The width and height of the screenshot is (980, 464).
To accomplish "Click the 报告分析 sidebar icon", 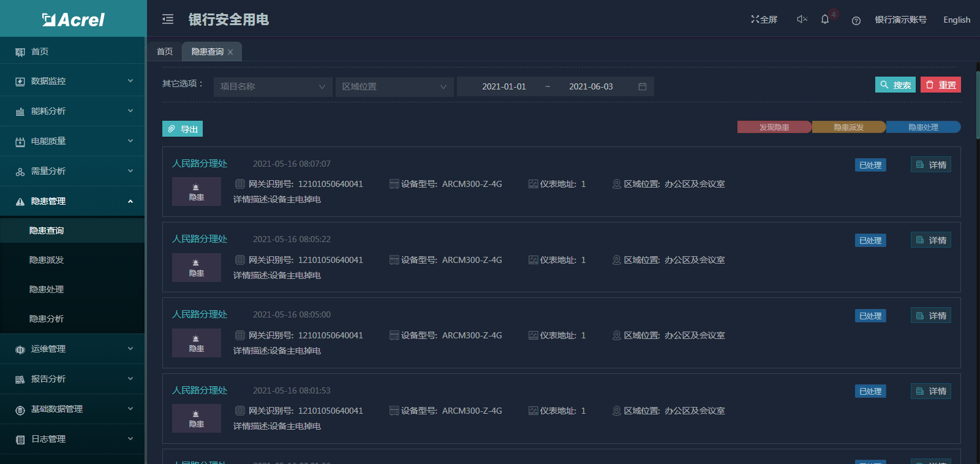I will tap(20, 379).
